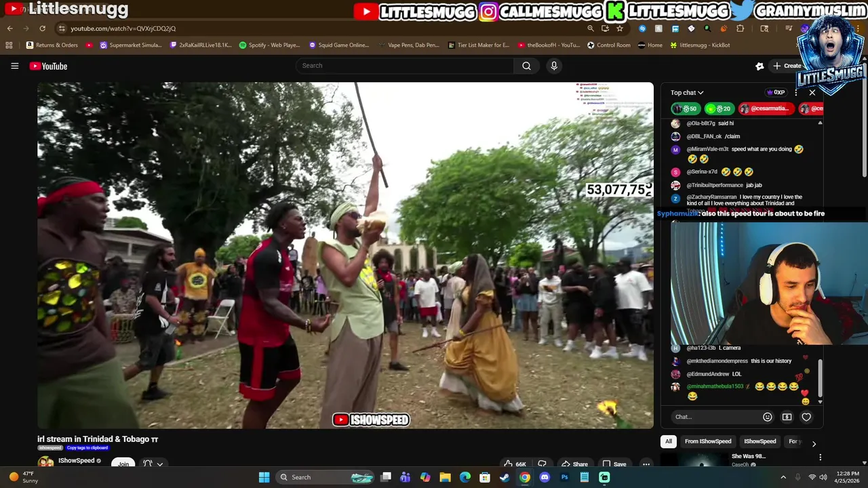Go back with the browser back arrow
The height and width of the screenshot is (488, 868).
[9, 28]
